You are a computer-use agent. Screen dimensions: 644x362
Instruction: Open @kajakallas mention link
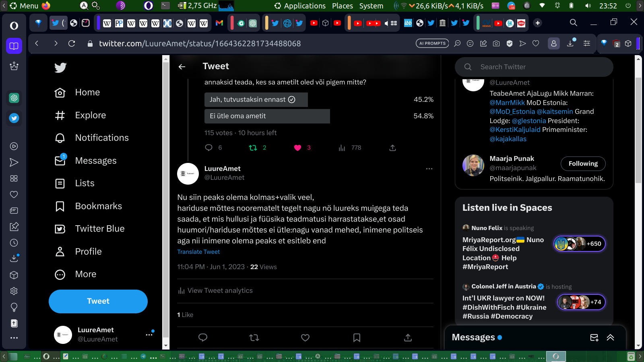pyautogui.click(x=508, y=139)
